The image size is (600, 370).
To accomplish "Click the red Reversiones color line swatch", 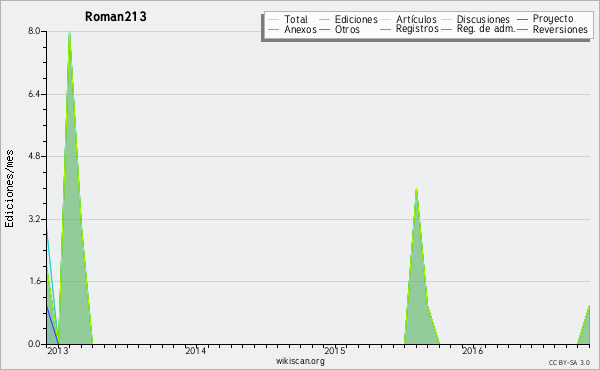I will click(x=522, y=29).
